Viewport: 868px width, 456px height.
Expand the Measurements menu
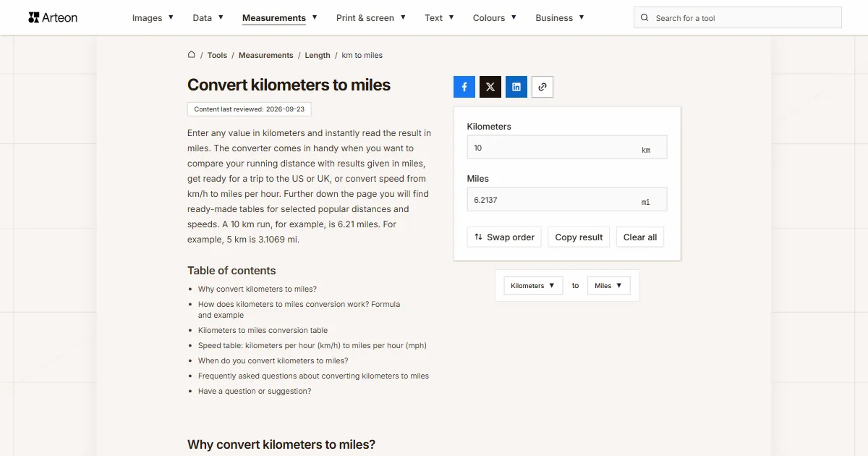(x=280, y=18)
